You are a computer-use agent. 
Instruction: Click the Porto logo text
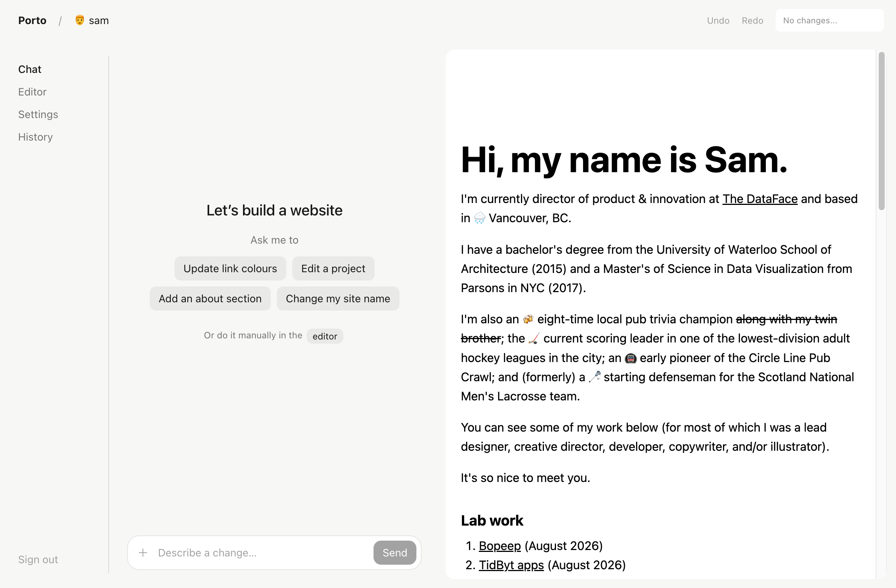tap(32, 20)
